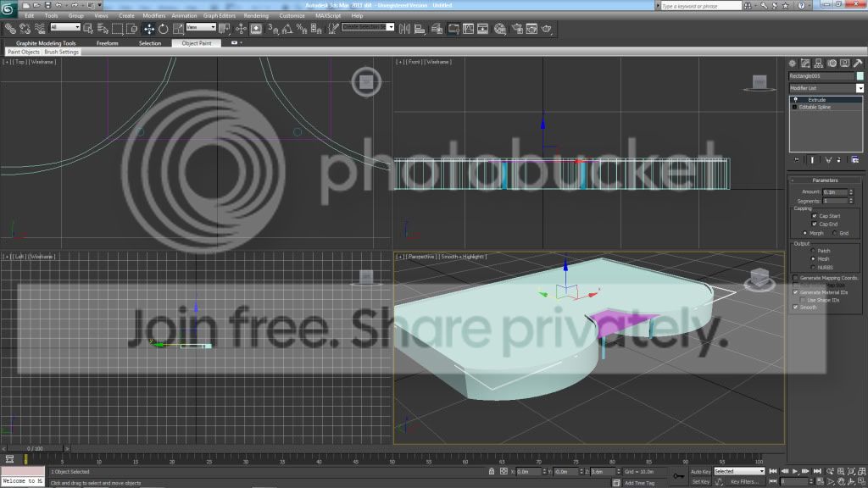This screenshot has height=488, width=868.
Task: Toggle Angle Snap in toolbar
Action: 287,29
